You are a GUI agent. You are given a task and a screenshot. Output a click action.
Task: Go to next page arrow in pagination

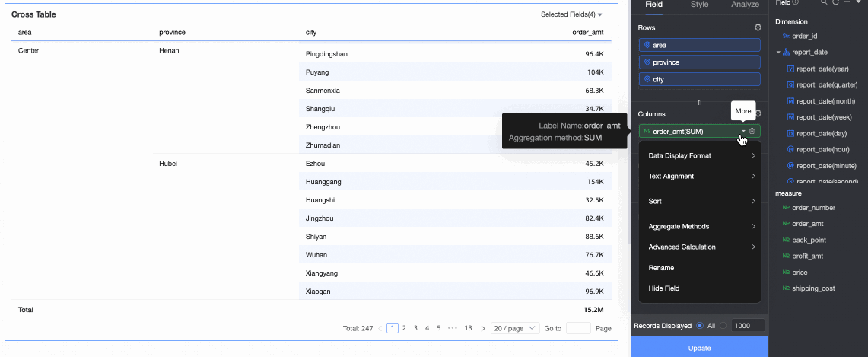tap(483, 328)
